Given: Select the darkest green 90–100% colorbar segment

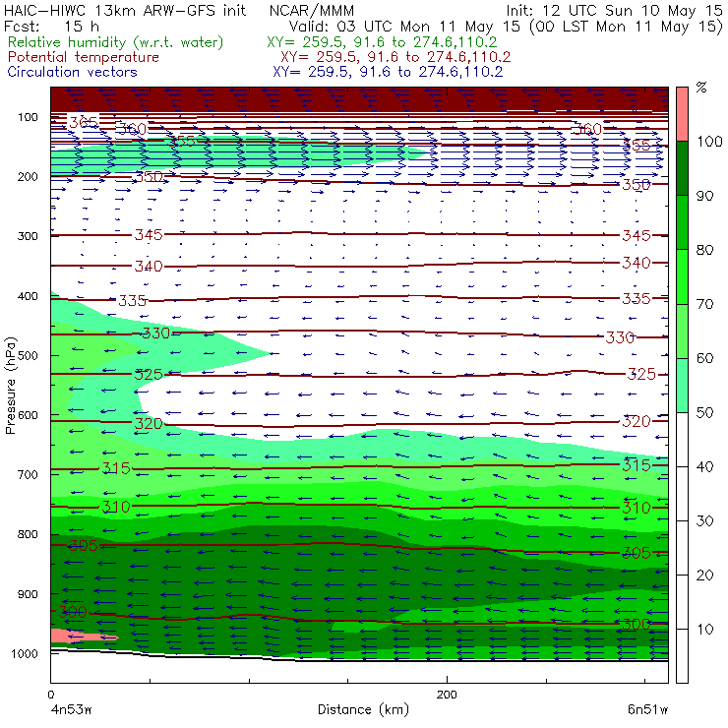Looking at the screenshot, I should [682, 168].
